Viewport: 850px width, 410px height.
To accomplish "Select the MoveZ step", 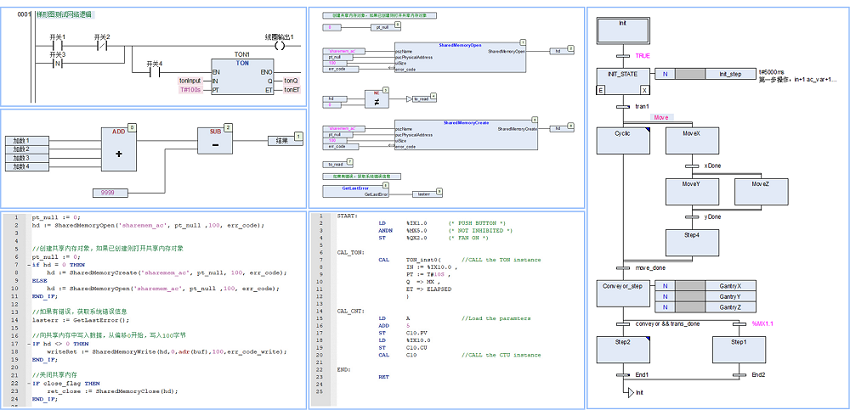I will 761,191.
